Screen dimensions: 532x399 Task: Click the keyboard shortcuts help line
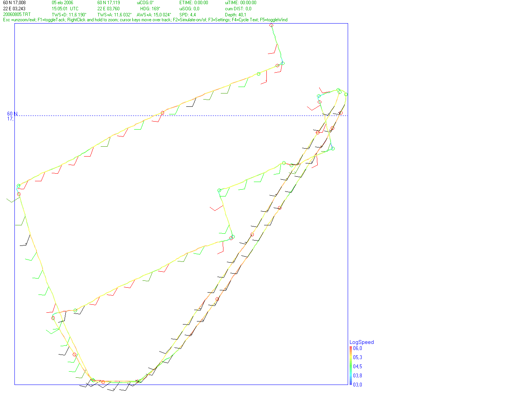click(145, 20)
